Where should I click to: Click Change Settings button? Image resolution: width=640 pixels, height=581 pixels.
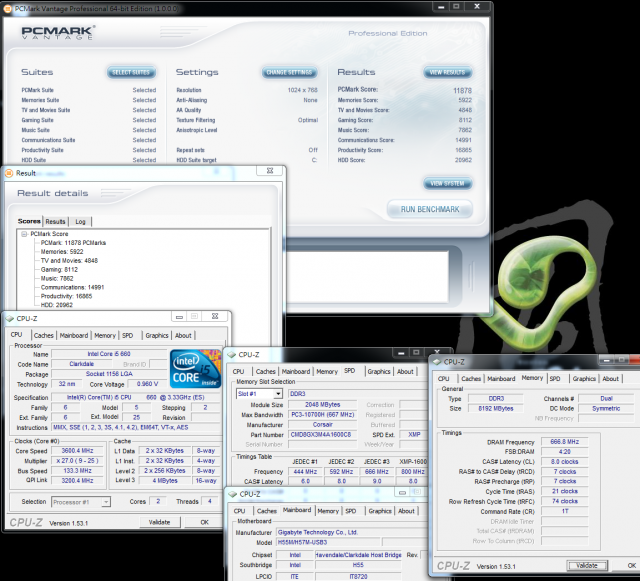[x=289, y=72]
